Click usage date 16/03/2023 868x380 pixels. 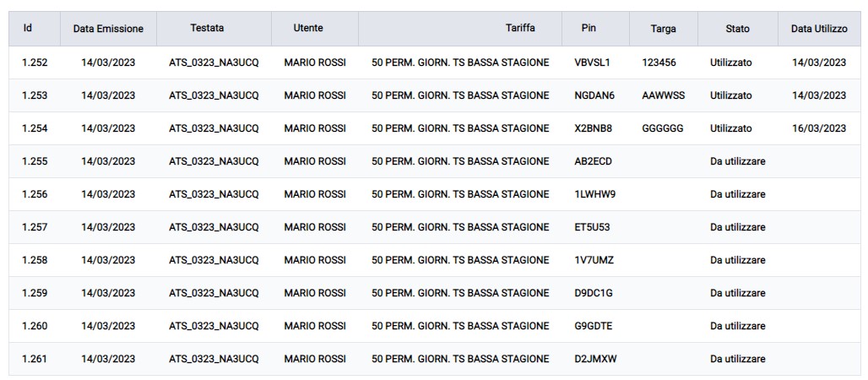819,128
